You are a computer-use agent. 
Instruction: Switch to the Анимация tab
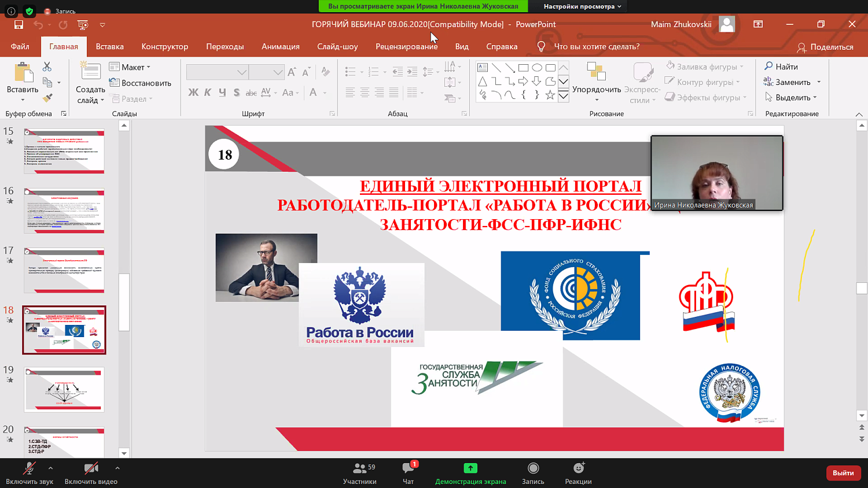coord(281,47)
